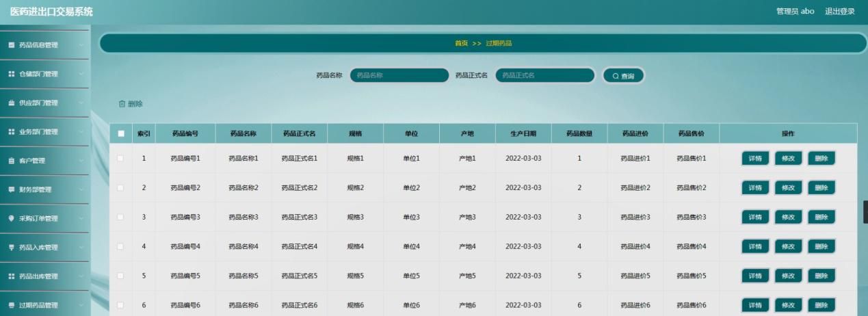Click 详情 button for row 1
Screen dimensions: 868x316
[x=755, y=159]
